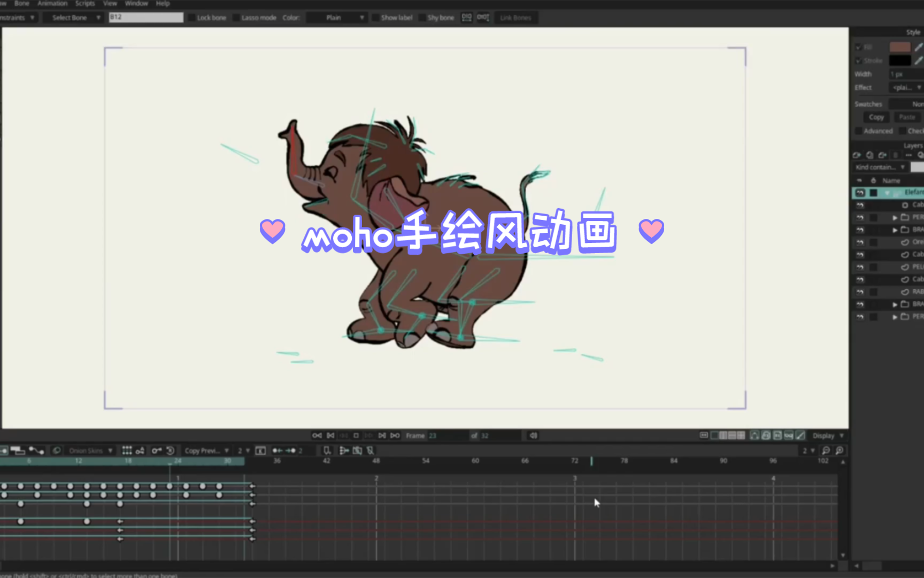924x578 pixels.
Task: Click the step back one frame icon
Action: pos(330,436)
